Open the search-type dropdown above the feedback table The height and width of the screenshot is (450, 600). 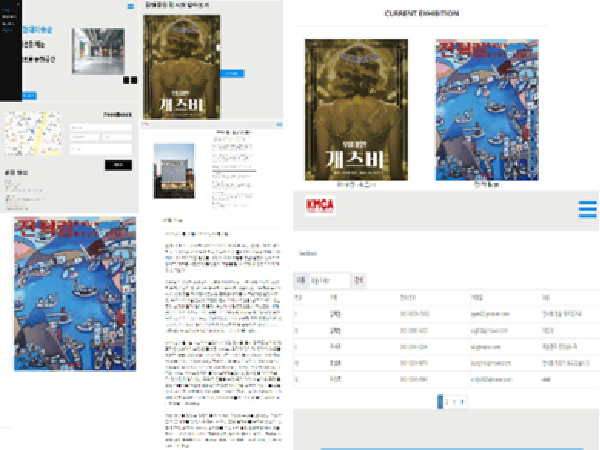pos(301,280)
